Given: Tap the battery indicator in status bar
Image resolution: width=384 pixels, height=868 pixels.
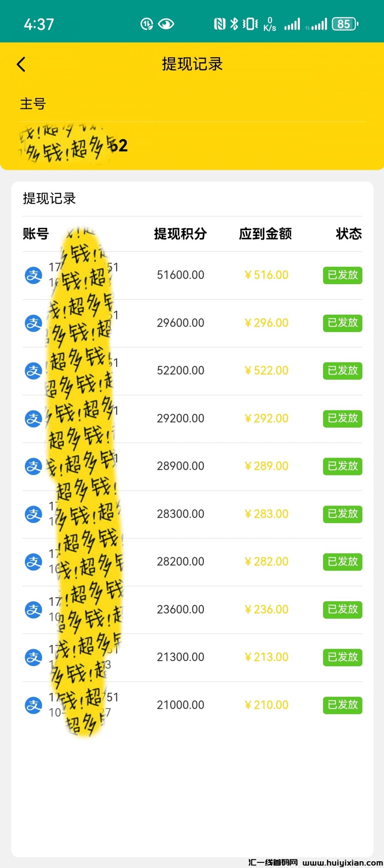Looking at the screenshot, I should (345, 24).
